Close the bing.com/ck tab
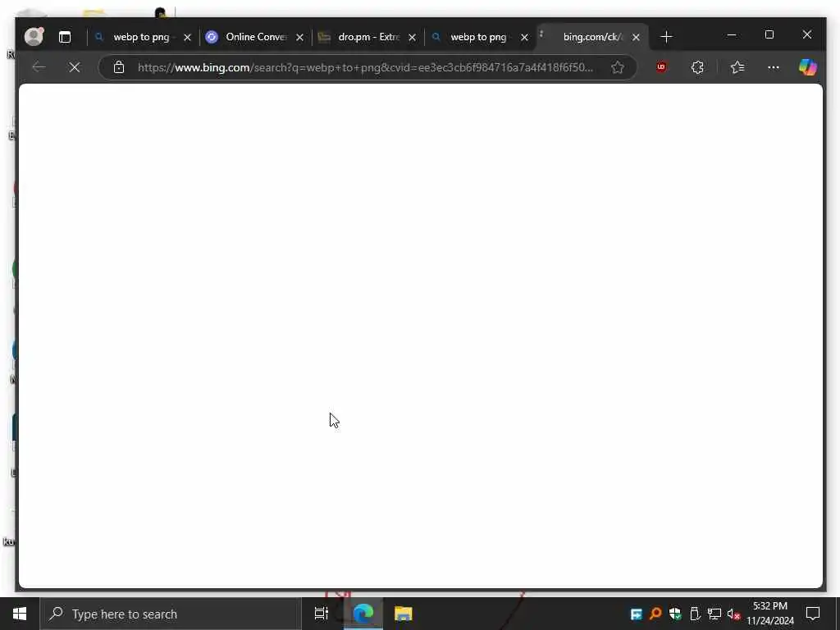Screen dimensions: 840x630 pyautogui.click(x=636, y=37)
